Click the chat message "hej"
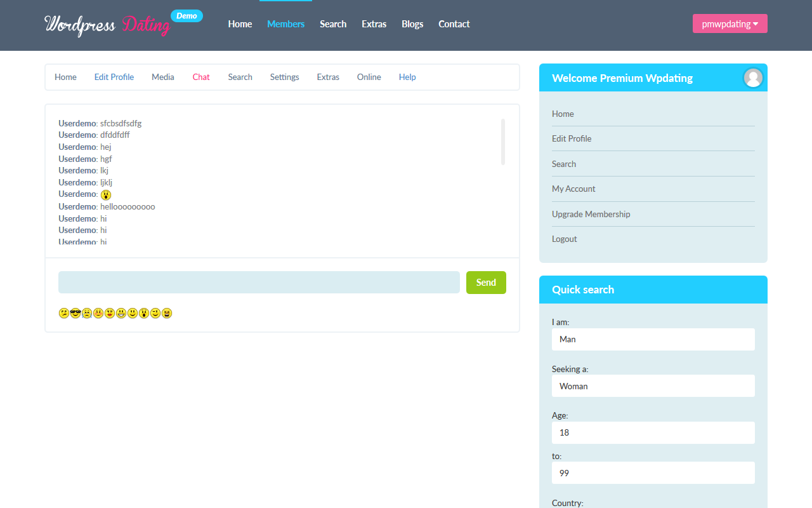Screen dimensions: 812x508 click(106, 147)
